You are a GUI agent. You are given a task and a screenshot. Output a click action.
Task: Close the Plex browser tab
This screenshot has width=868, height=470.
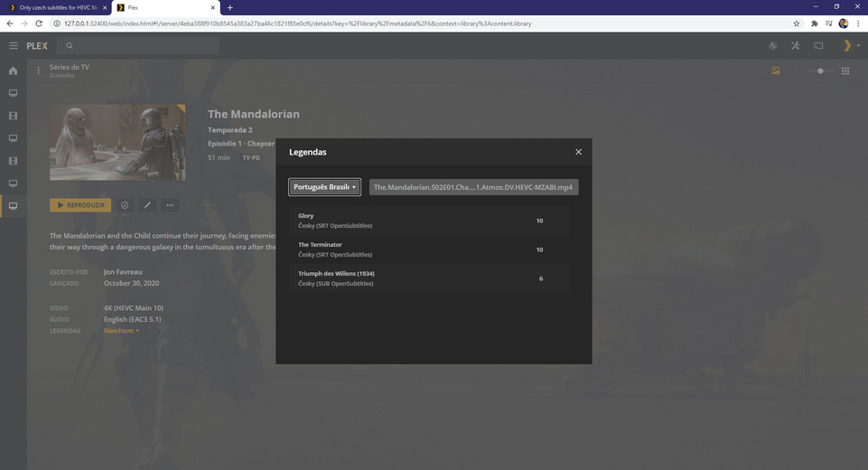click(212, 8)
